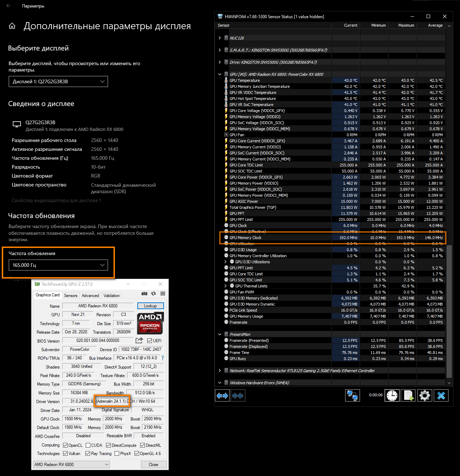Click HWiNFO collapse columns arrows icon

(x=237, y=396)
